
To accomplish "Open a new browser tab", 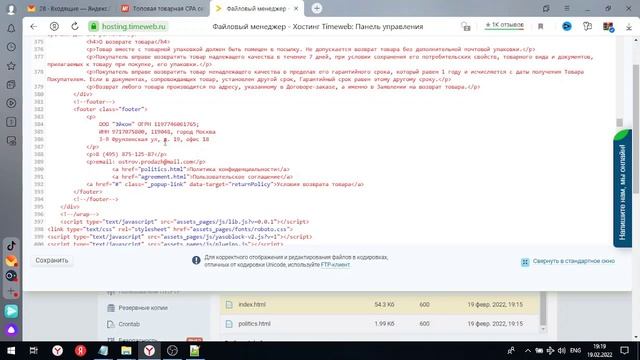I will (317, 8).
